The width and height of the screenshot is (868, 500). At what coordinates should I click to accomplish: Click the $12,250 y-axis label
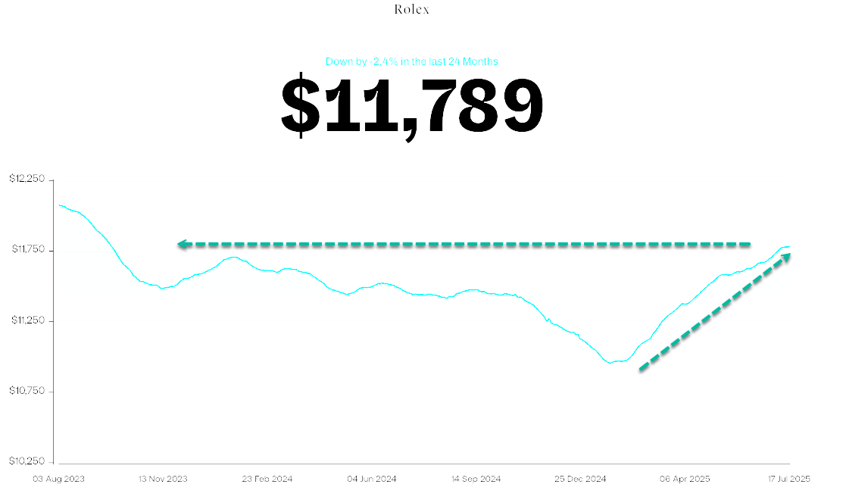tap(27, 180)
